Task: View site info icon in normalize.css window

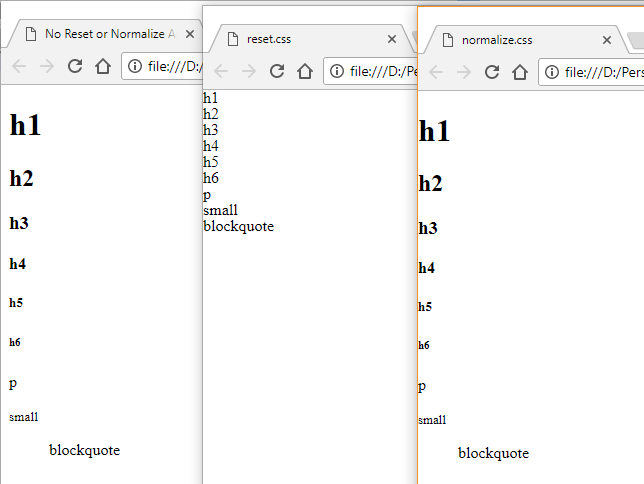Action: coord(552,72)
